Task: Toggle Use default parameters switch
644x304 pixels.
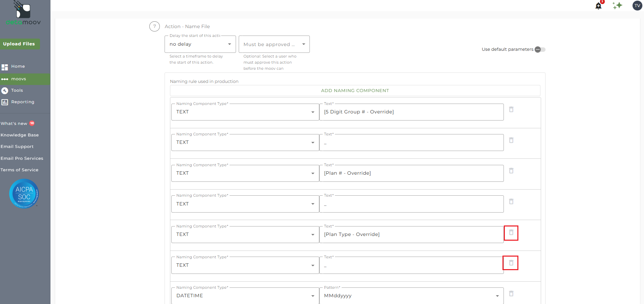Action: click(540, 49)
